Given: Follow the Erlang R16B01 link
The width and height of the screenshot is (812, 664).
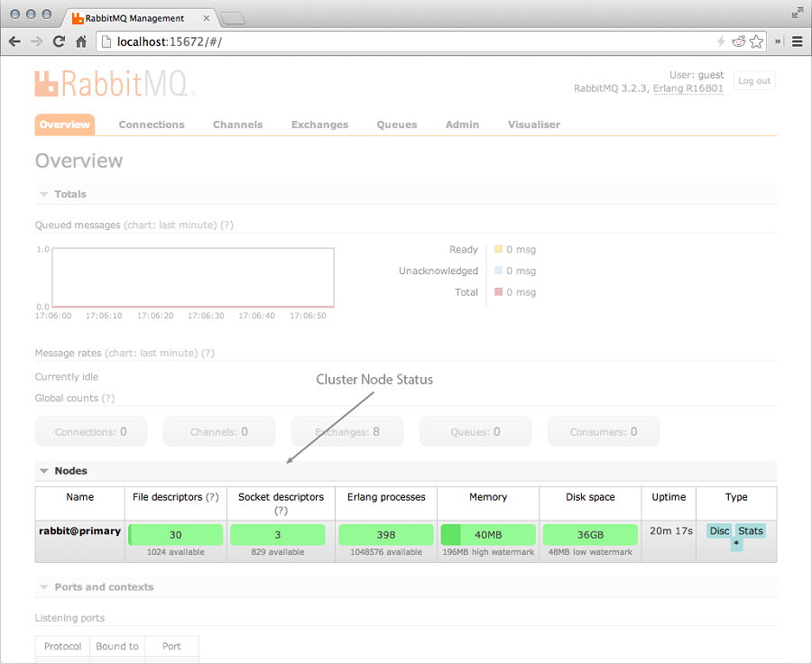Looking at the screenshot, I should pyautogui.click(x=688, y=88).
